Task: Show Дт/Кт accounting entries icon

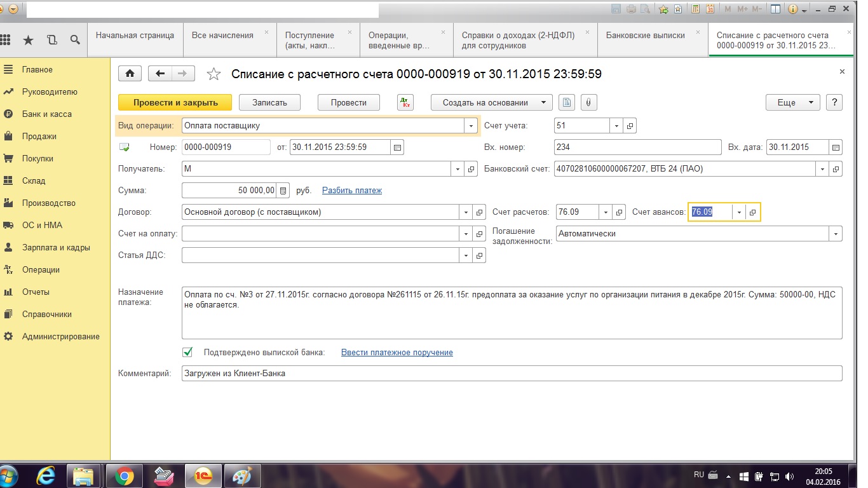Action: 405,102
